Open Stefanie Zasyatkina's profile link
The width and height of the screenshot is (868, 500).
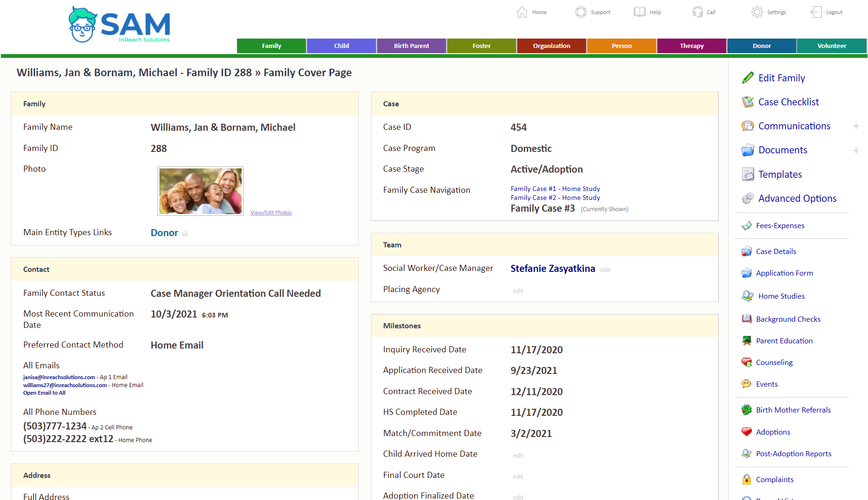[553, 269]
